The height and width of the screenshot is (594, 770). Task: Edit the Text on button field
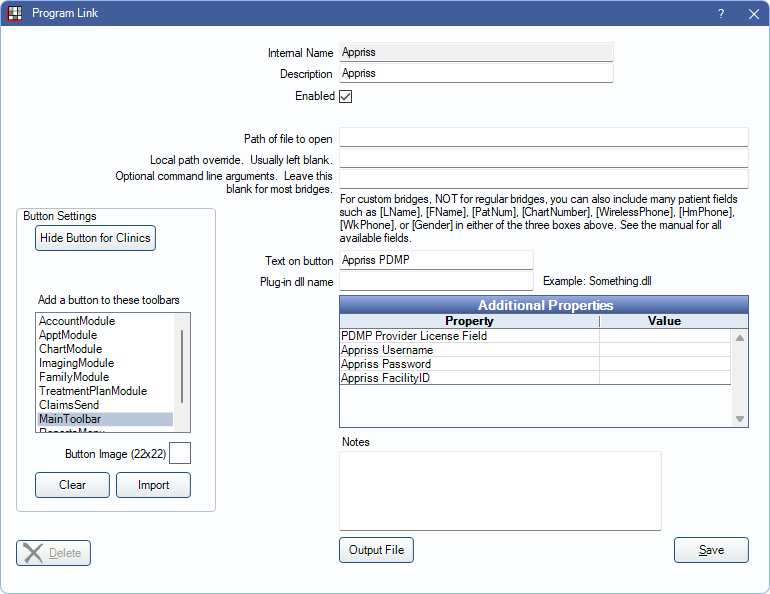(x=436, y=260)
